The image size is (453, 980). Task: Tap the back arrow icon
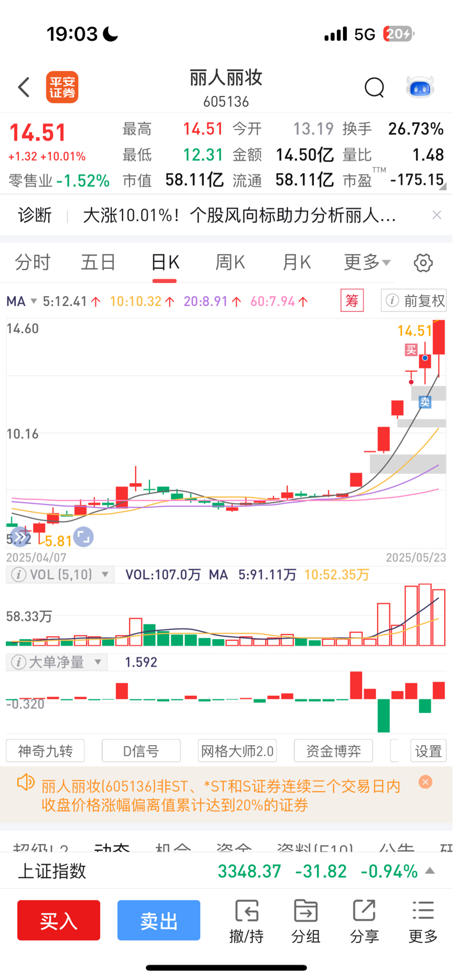pyautogui.click(x=24, y=88)
